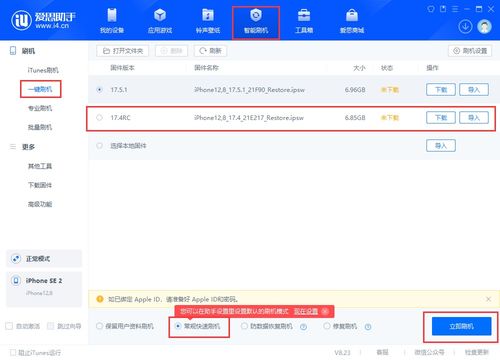
Task: Visit the 爱思商城 store
Action: (x=352, y=21)
